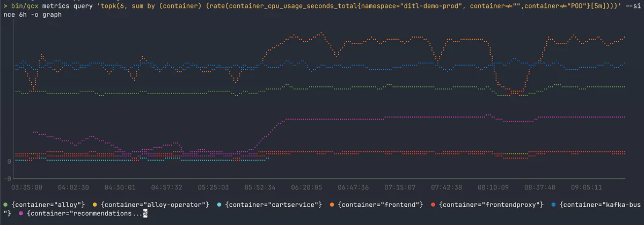
Task: Click x-axis time label 04:02:30
Action: pyautogui.click(x=74, y=187)
